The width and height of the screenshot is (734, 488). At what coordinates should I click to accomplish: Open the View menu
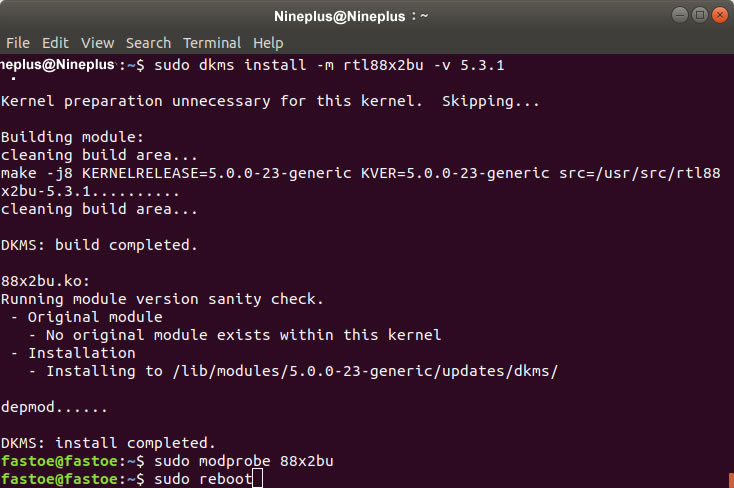pos(97,43)
